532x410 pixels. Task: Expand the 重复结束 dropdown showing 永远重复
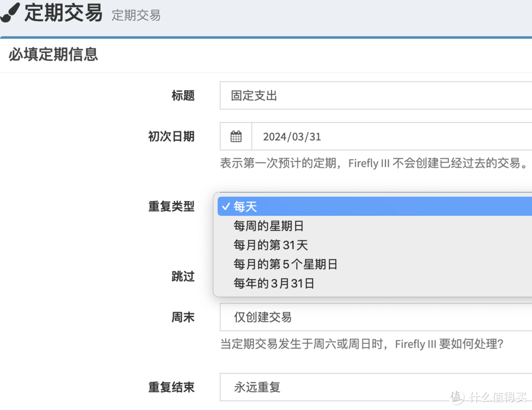(x=374, y=387)
